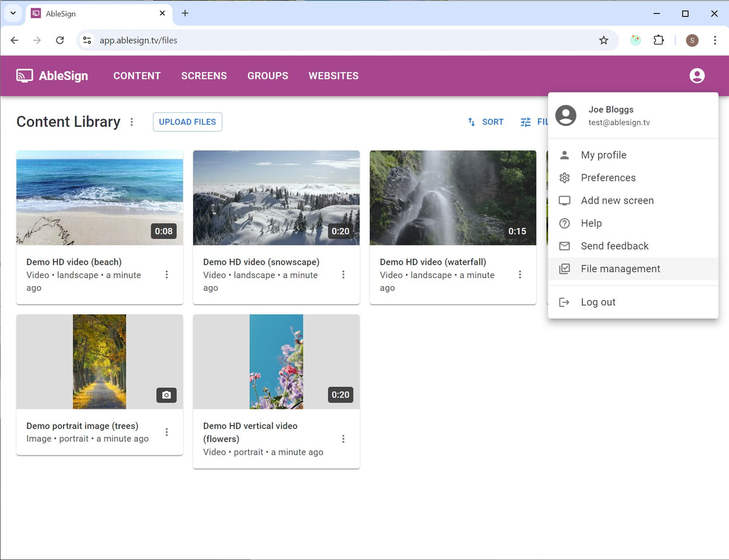Click the UPLOAD FILES button
Screen dimensions: 729x560
tap(187, 122)
